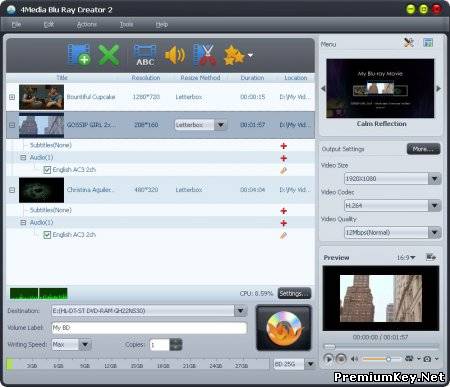Collapse Audio(1) under Christina Aguilera
The width and height of the screenshot is (450, 387).
click(x=23, y=222)
